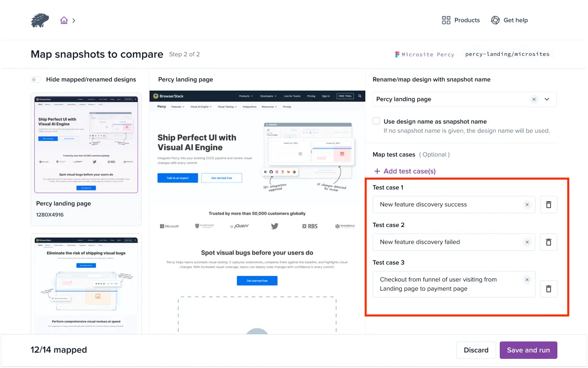Image resolution: width=588 pixels, height=368 pixels.
Task: Delete Test case 1 with trash icon
Action: [548, 205]
